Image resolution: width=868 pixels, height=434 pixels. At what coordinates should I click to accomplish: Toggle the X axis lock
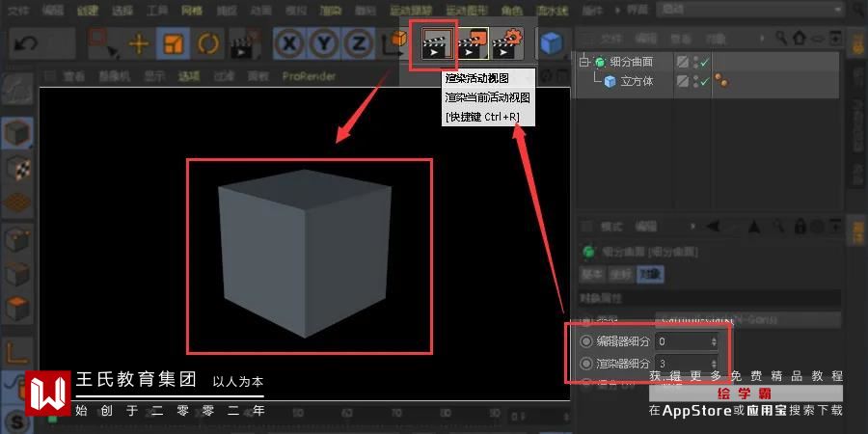point(289,43)
